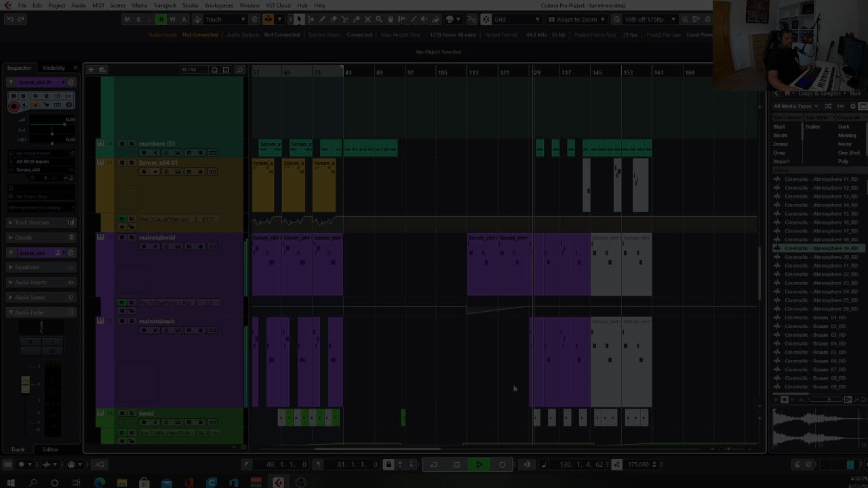Click the Redo arrow in toolbar
This screenshot has width=868, height=488.
pyautogui.click(x=21, y=19)
